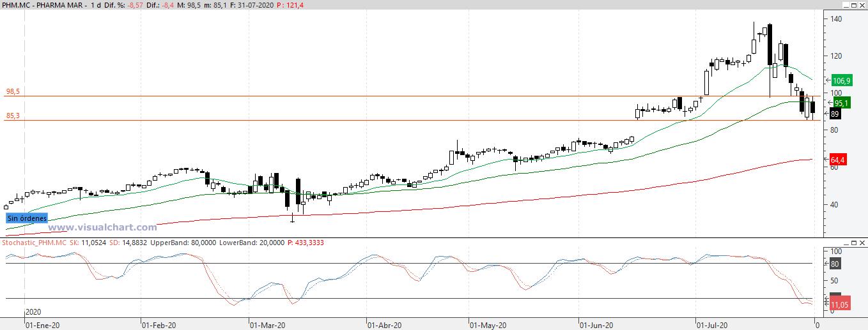Image resolution: width=868 pixels, height=330 pixels.
Task: Click the 01-Jul-20 date on time axis
Action: (711, 324)
